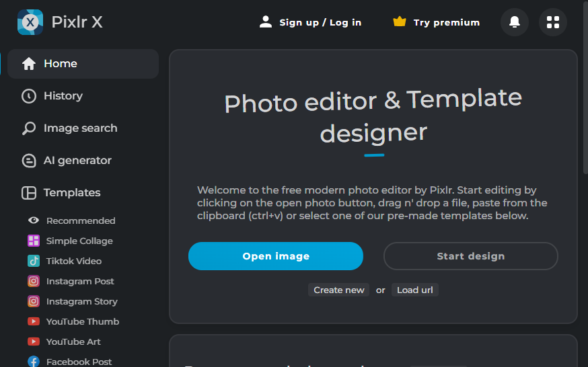Click Create new
The height and width of the screenshot is (367, 588).
point(339,290)
